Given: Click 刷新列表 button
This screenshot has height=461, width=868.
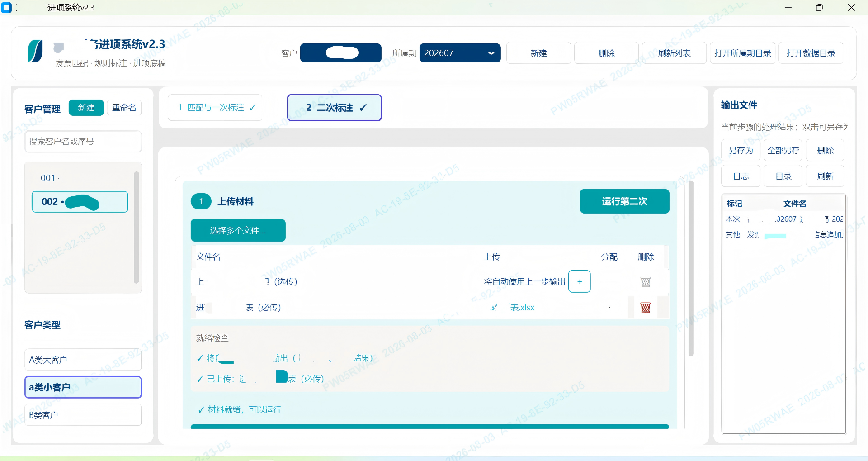Looking at the screenshot, I should (674, 53).
